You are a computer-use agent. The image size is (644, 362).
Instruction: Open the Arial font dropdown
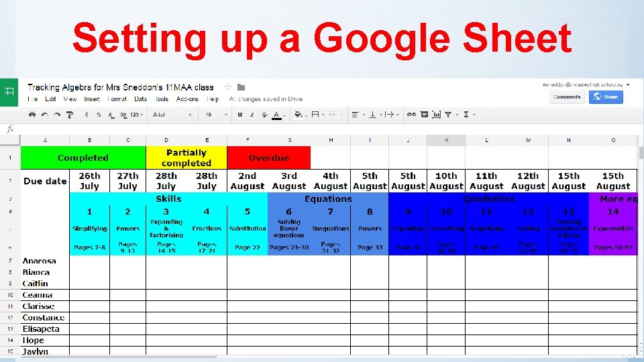(x=172, y=115)
